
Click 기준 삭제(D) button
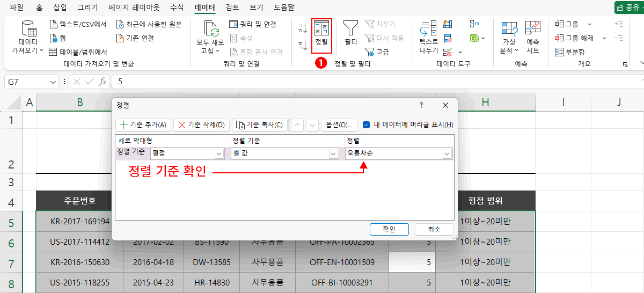[202, 124]
